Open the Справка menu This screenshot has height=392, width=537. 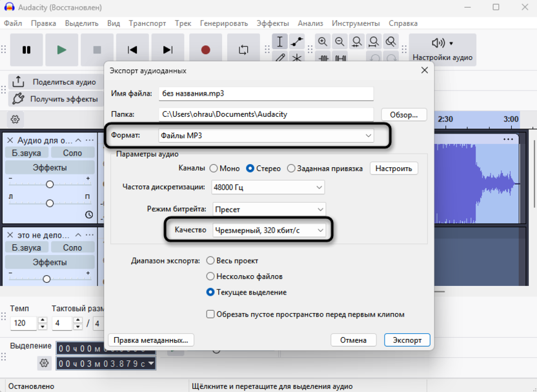[x=403, y=23]
